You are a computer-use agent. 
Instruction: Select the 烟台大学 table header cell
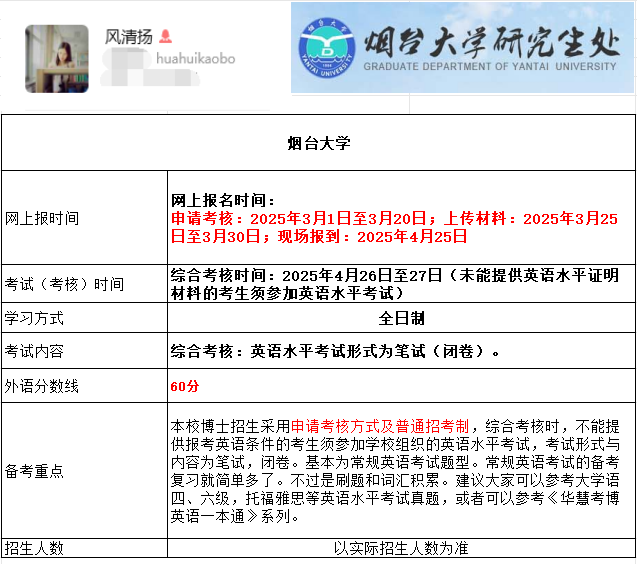tap(318, 143)
